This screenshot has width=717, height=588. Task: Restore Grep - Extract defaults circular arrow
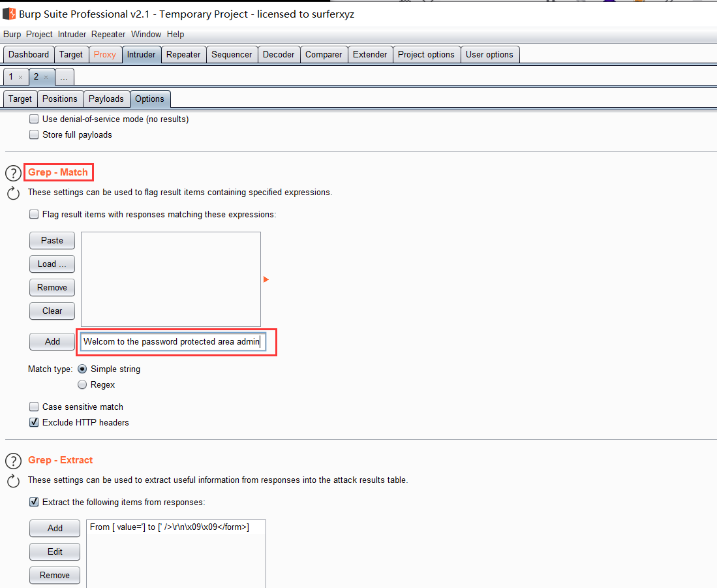[13, 481]
